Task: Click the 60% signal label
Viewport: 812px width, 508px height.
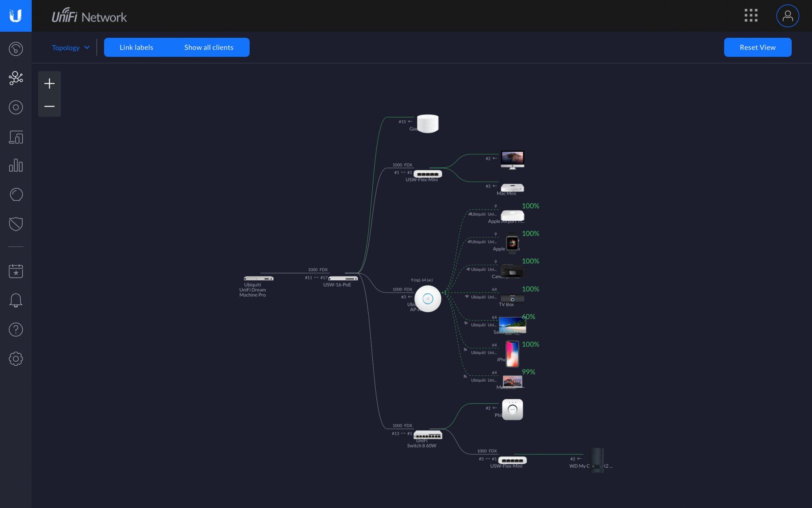Action: [529, 317]
